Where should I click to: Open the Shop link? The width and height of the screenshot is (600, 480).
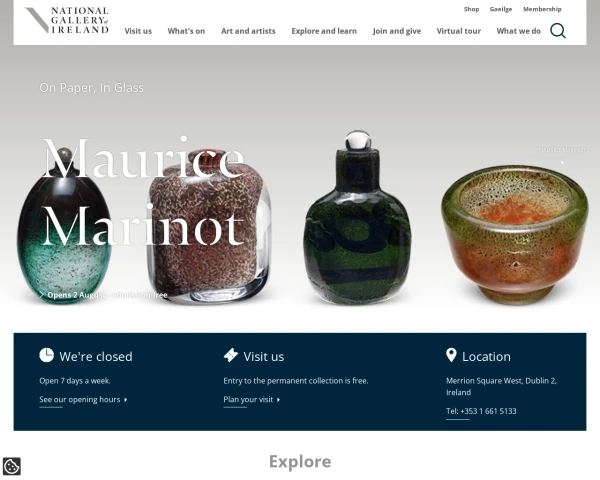click(471, 9)
